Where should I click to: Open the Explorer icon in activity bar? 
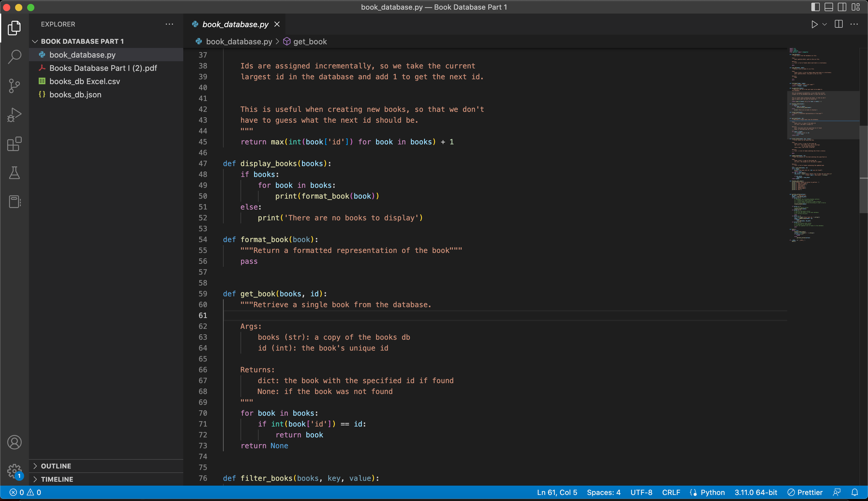15,27
